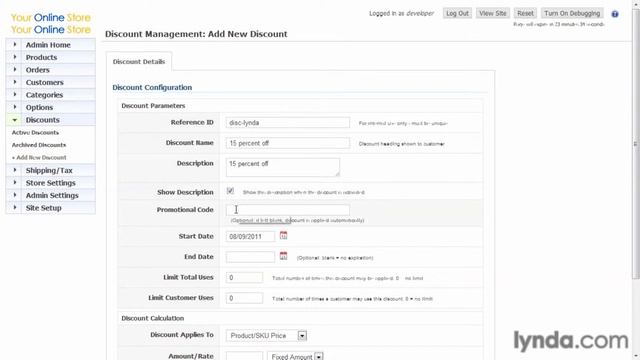Expand the Shipping/Tax menu arrow
Image resolution: width=640 pixels, height=360 pixels.
15,170
